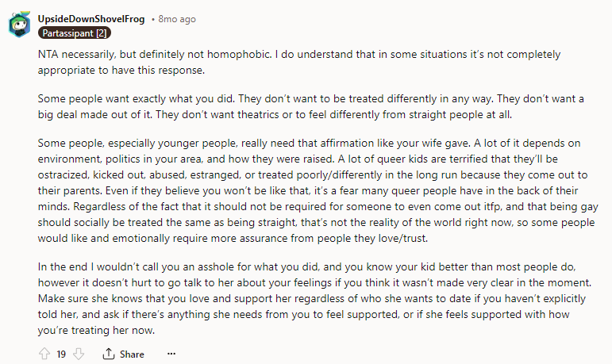Open the three-dot more options menu
This screenshot has height=364, width=612.
click(170, 354)
